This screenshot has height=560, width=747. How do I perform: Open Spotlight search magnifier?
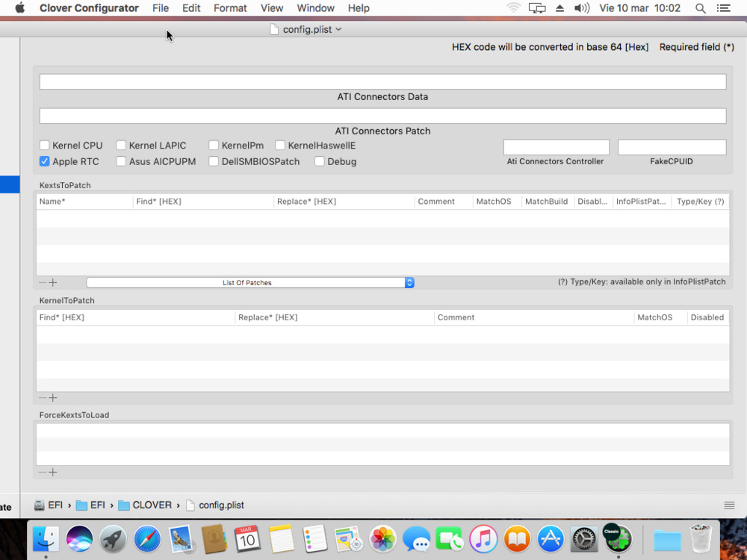click(x=701, y=8)
